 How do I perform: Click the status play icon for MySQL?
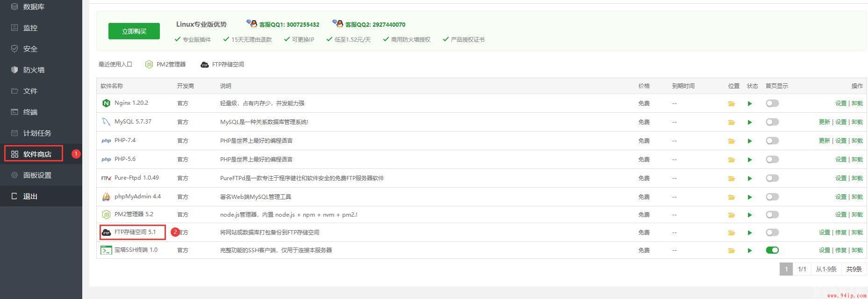point(750,122)
